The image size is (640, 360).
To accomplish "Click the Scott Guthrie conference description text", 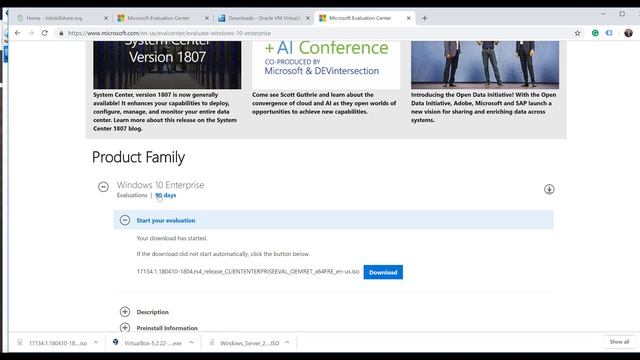I will pyautogui.click(x=324, y=103).
